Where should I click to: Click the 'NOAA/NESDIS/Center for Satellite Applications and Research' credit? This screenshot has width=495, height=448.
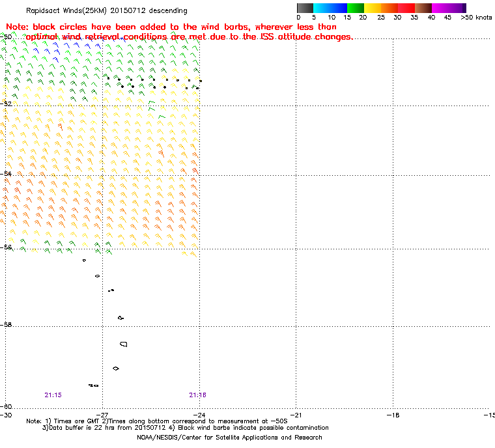tap(229, 438)
